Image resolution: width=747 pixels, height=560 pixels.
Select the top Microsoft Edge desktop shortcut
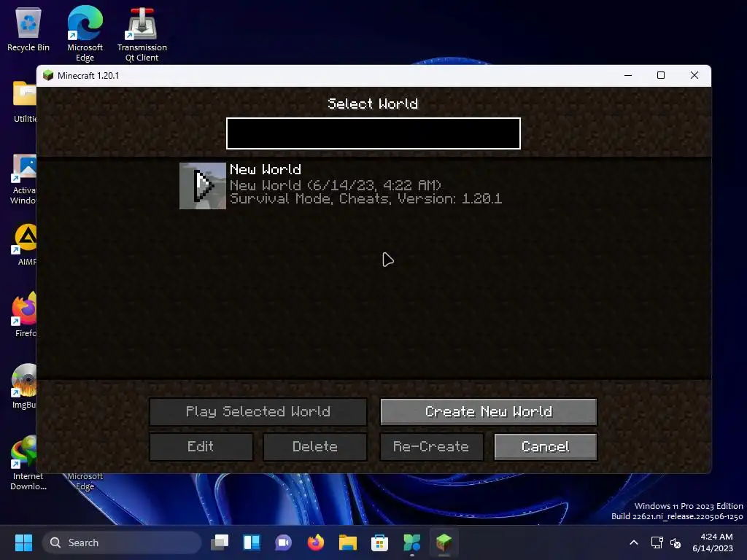85,34
